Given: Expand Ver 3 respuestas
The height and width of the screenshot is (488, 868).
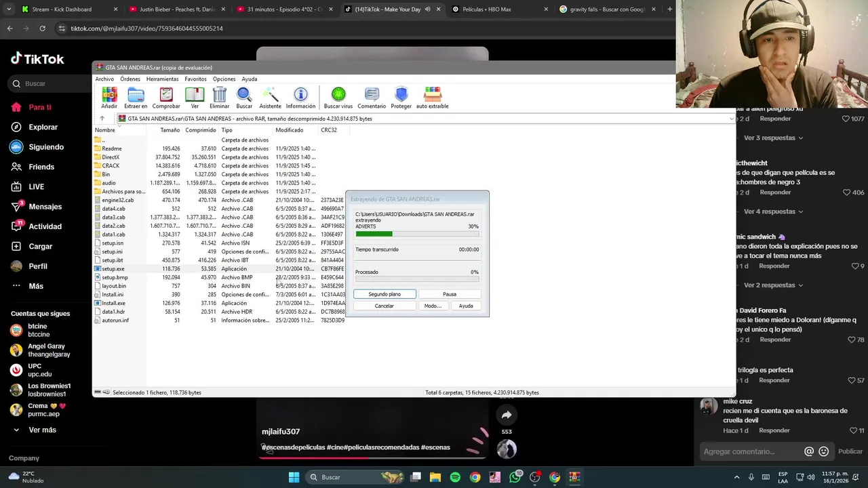Looking at the screenshot, I should 773,138.
